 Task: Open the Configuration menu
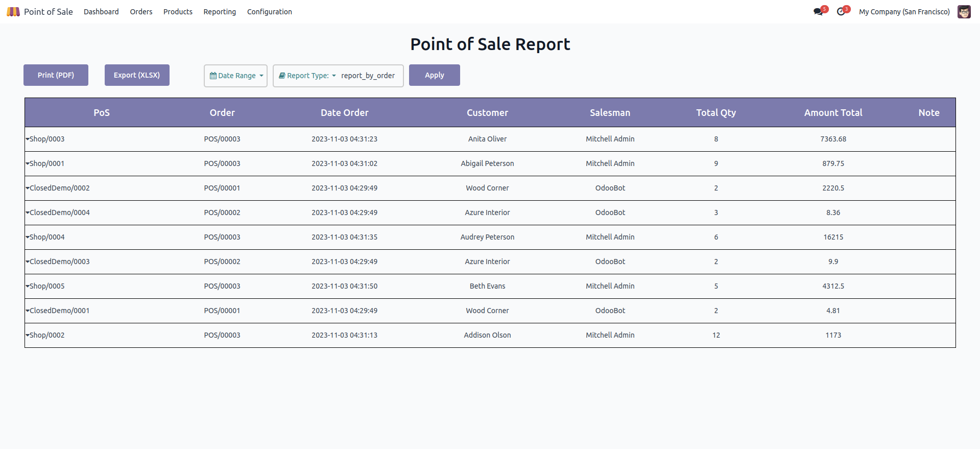(269, 12)
